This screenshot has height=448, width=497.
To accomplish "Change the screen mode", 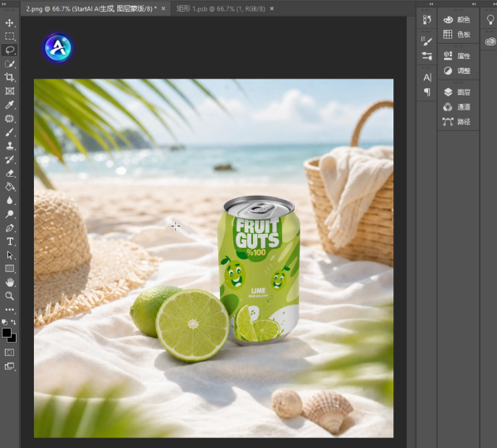I will coord(9,367).
